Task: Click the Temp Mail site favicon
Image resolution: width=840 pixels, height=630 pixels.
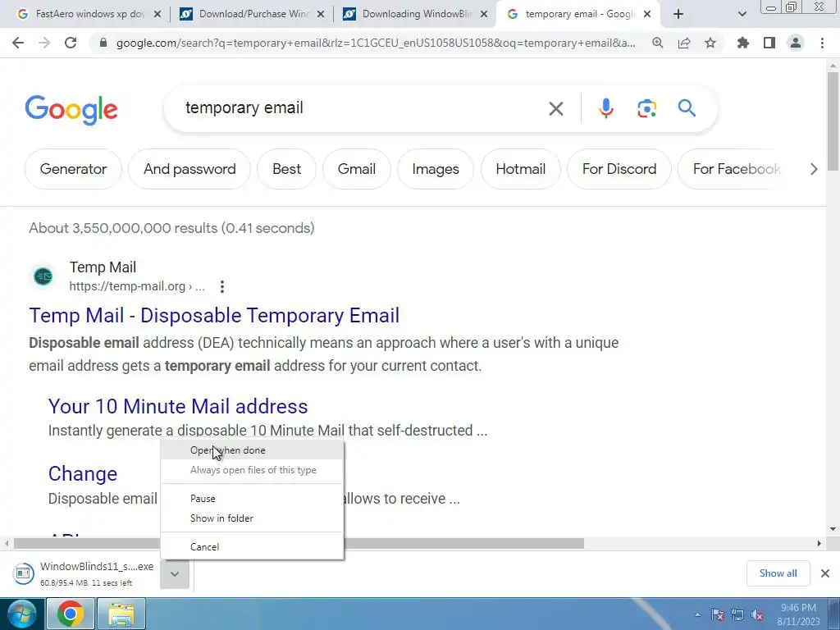Action: tap(43, 276)
